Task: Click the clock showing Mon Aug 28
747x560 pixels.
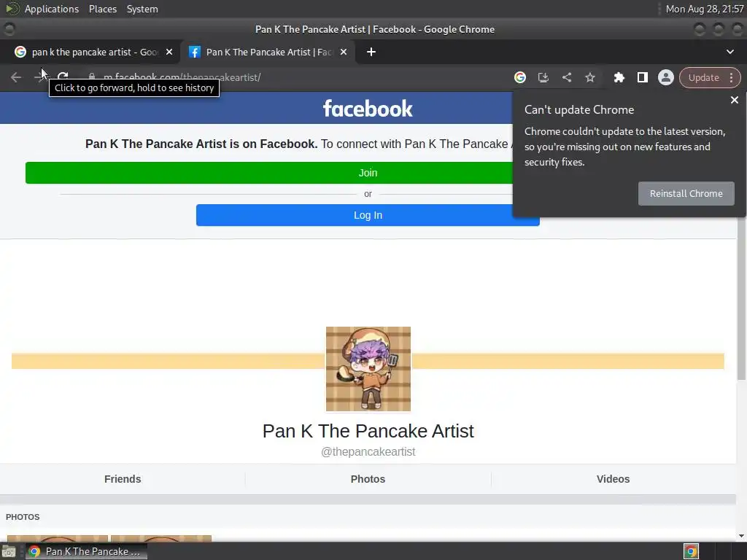Action: pyautogui.click(x=705, y=9)
